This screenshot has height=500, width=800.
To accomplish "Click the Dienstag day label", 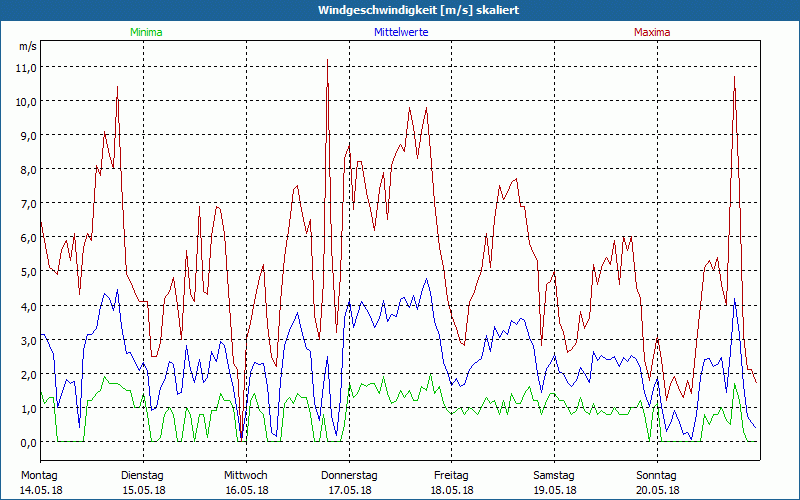I will point(142,475).
